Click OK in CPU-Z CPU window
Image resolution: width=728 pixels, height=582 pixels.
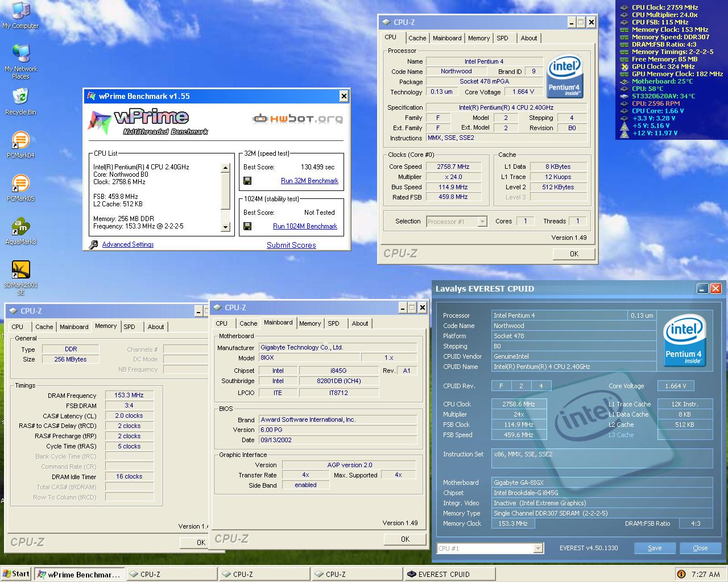[574, 254]
